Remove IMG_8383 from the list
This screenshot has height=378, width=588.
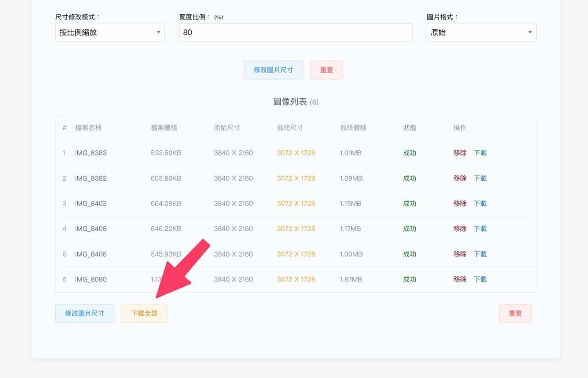[x=460, y=153]
